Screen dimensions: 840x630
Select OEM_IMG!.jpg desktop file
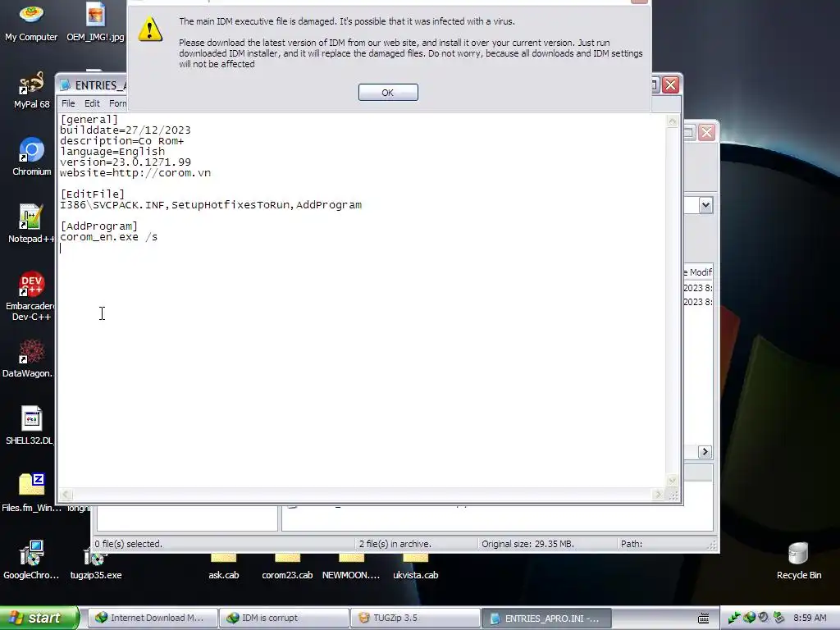click(95, 22)
